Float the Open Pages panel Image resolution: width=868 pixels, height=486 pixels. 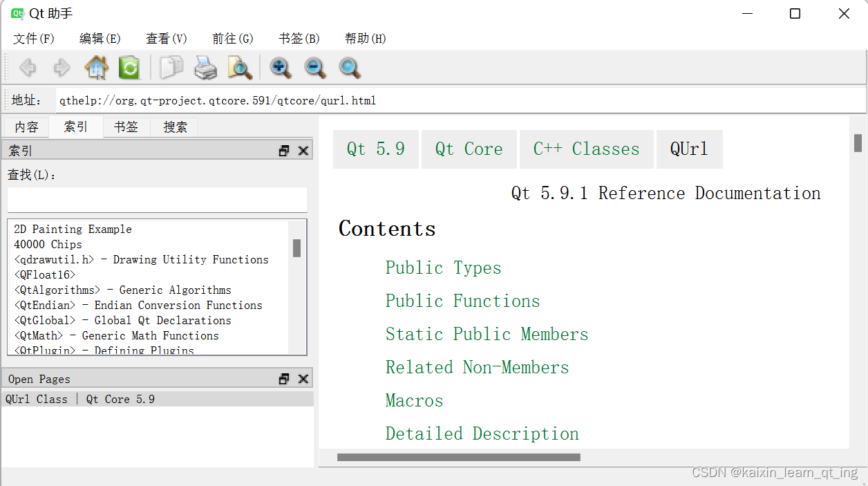pos(284,379)
